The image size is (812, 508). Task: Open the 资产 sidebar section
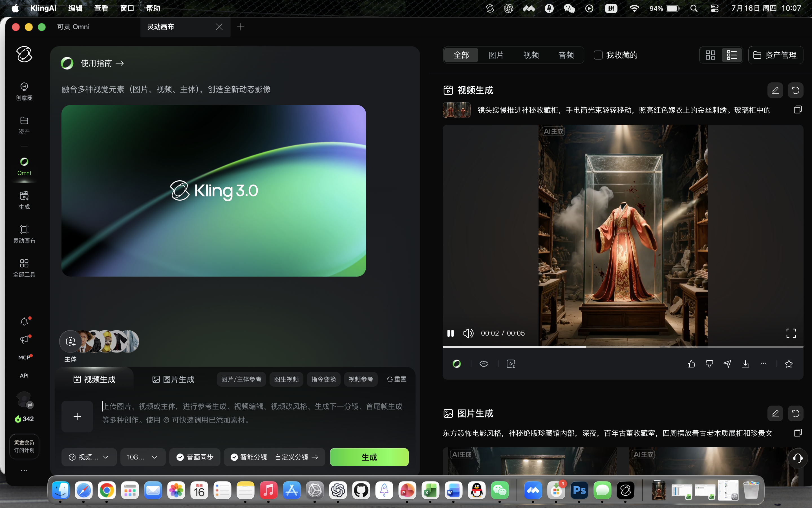pos(24,125)
